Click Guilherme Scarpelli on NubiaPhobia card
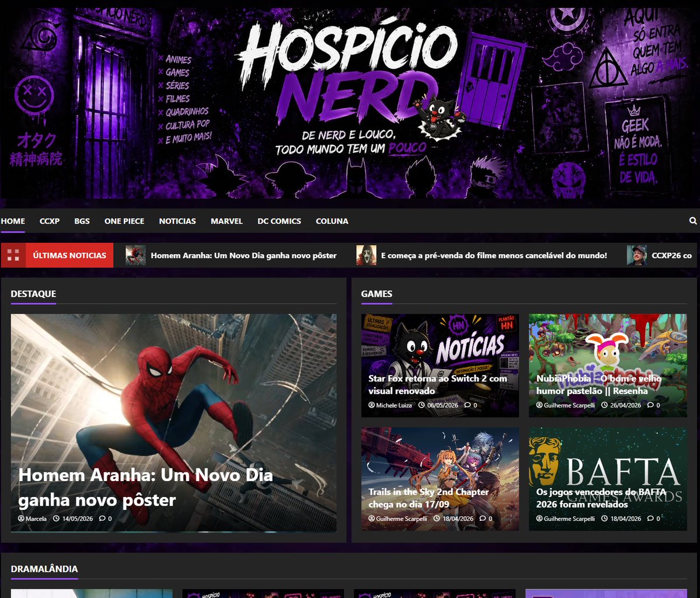The image size is (700, 598). point(569,405)
